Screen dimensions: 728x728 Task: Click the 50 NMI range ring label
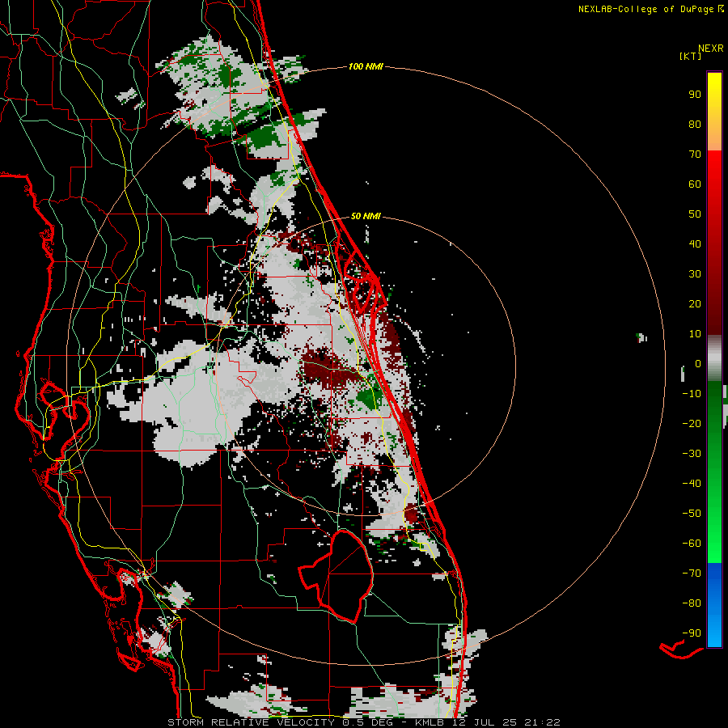[366, 216]
